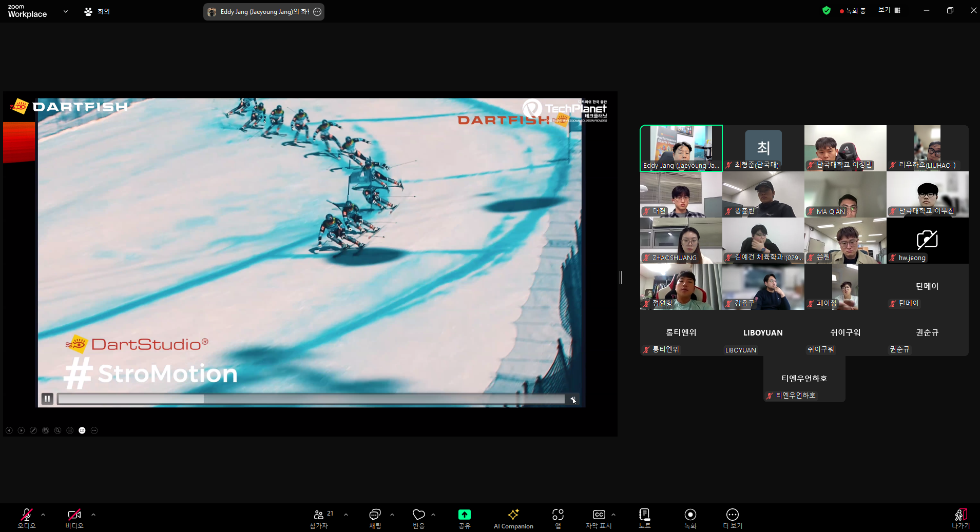Click the DartStudio logo in shared video
The image size is (980, 532).
point(137,344)
